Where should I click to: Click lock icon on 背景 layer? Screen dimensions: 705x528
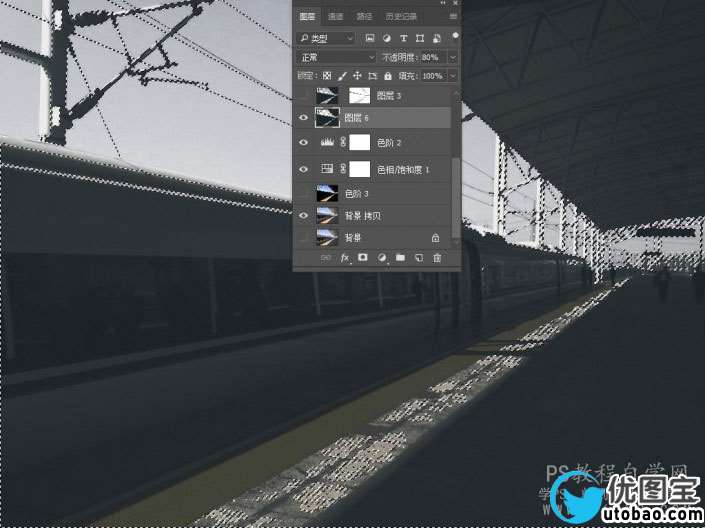point(435,238)
